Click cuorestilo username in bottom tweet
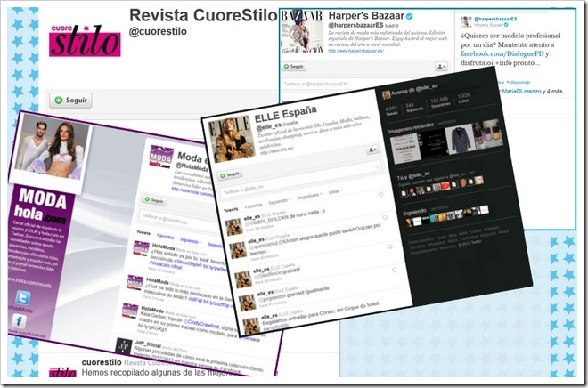 coord(102,362)
